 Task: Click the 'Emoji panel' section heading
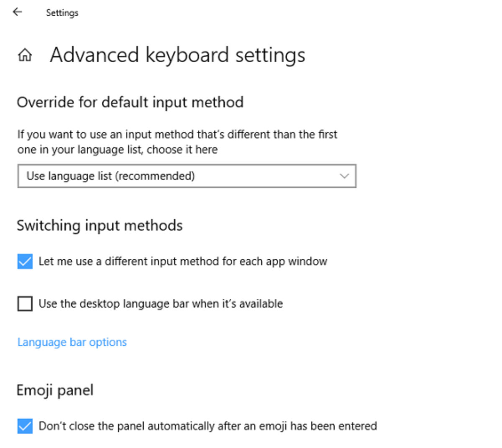tap(55, 390)
